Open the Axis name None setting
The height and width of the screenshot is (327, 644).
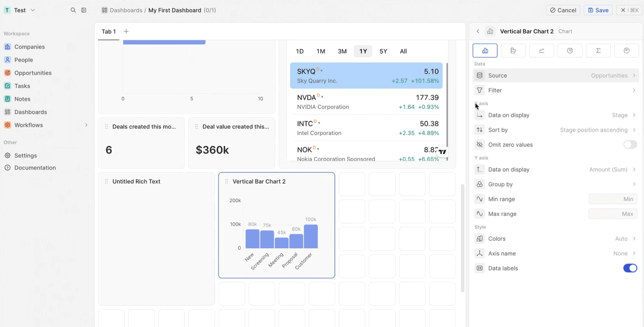(x=556, y=253)
